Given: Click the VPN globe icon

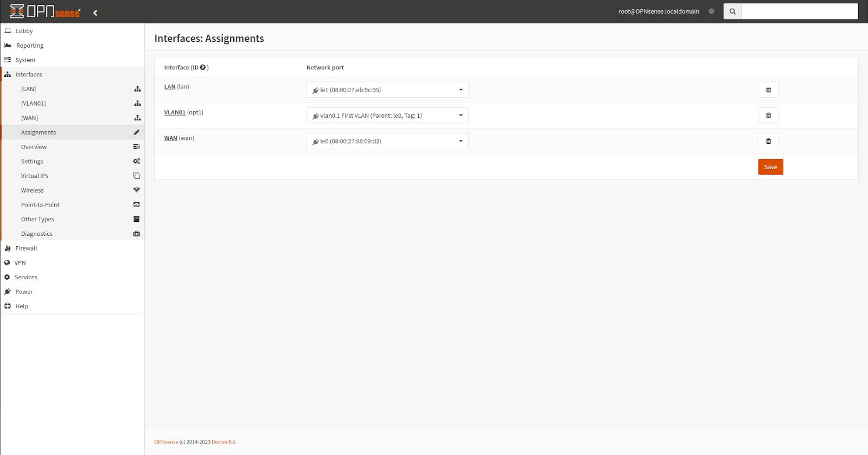Looking at the screenshot, I should (7, 262).
